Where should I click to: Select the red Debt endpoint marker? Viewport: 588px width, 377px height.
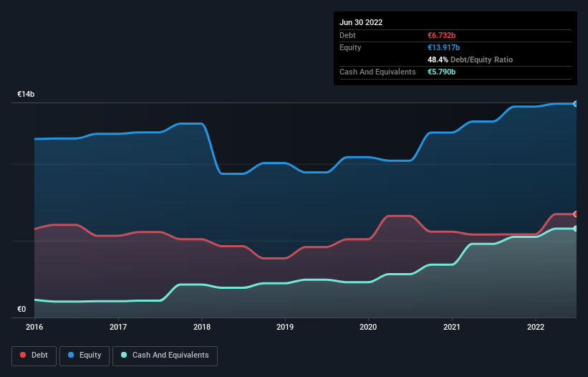pyautogui.click(x=576, y=214)
